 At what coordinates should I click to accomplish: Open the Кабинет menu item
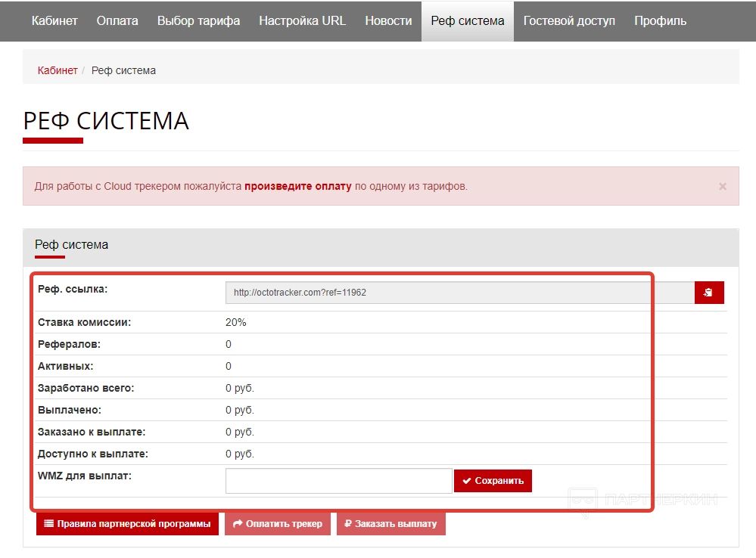coord(54,20)
